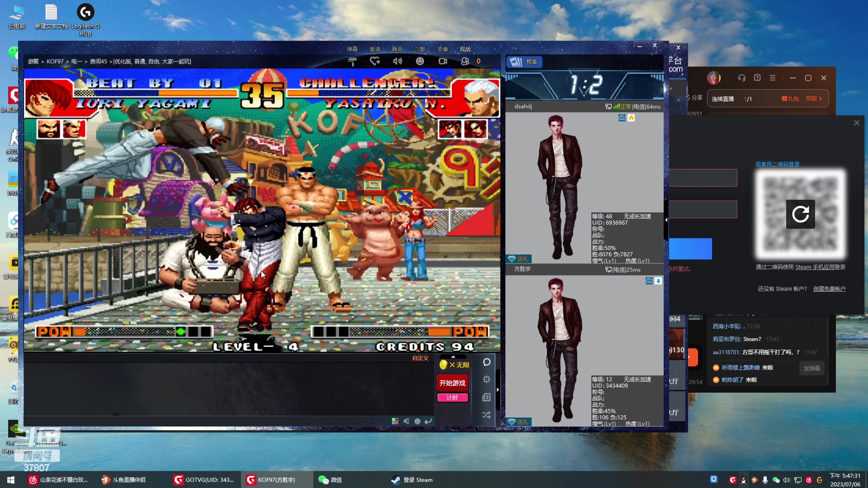Screen dimensions: 868x488
Task: Click the first Steam login input field
Action: 703,178
